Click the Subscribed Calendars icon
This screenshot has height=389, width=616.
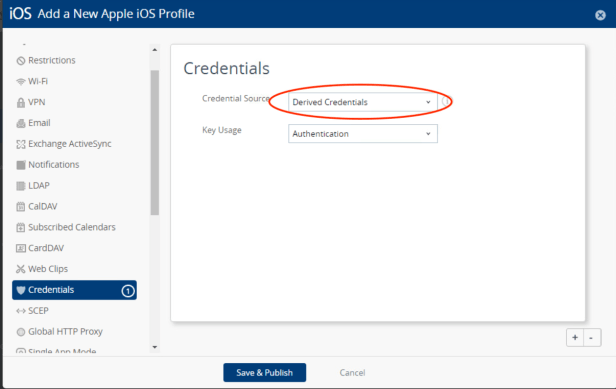[20, 228]
